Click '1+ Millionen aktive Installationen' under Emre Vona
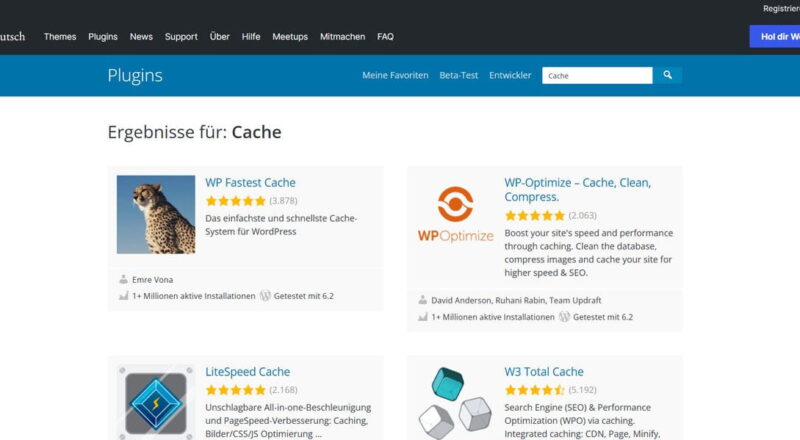800x440 pixels. (194, 296)
